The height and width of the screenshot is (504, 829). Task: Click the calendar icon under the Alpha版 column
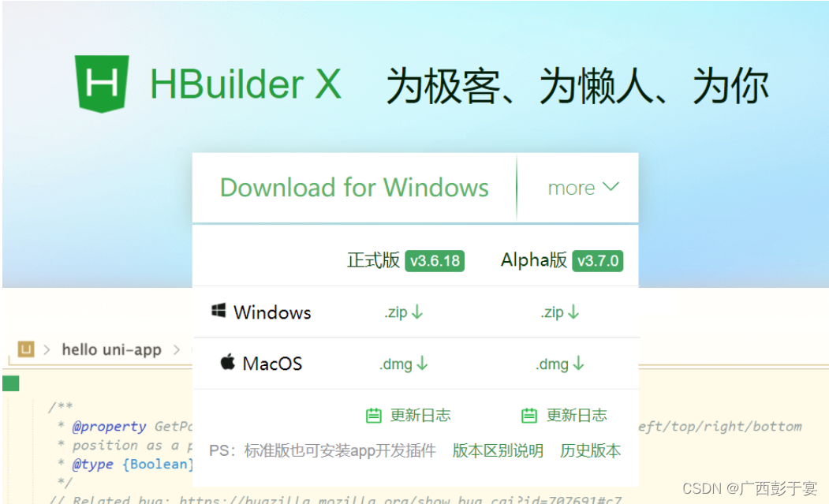529,416
